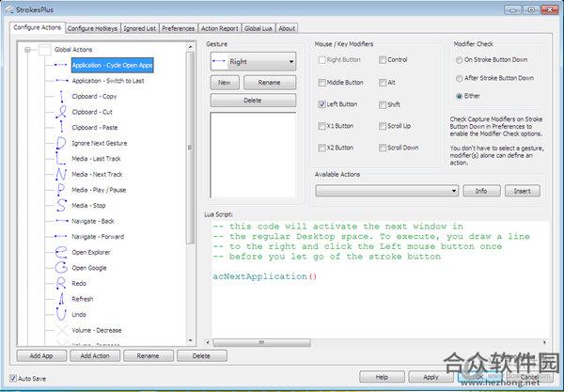Click the gesture icon for Clipboard - Cut
This screenshot has height=392, width=564.
click(61, 112)
